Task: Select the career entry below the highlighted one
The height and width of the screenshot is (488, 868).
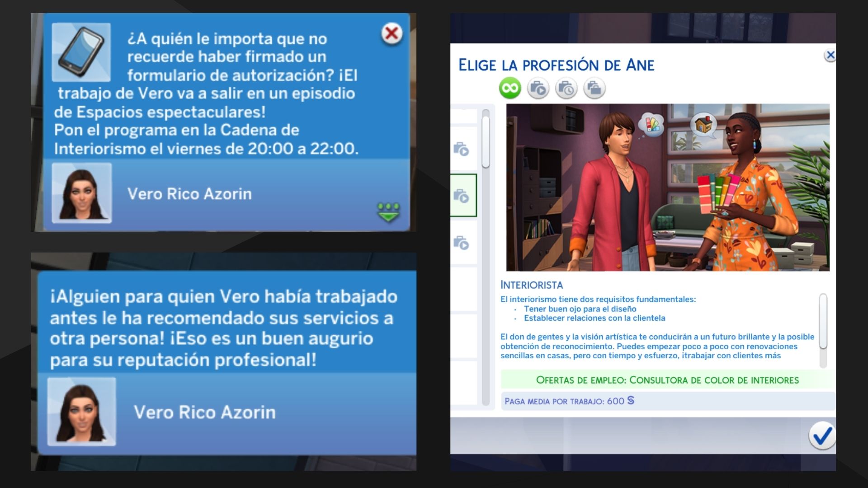Action: tap(464, 243)
